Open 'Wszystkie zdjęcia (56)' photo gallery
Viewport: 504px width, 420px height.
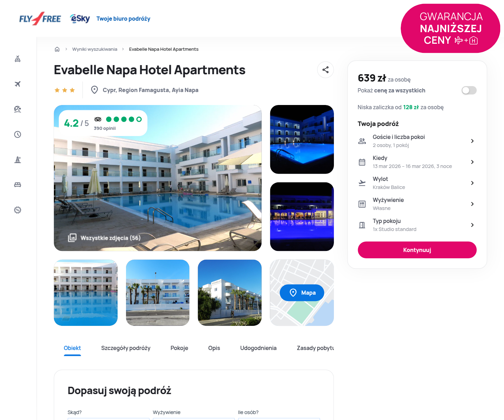point(104,238)
